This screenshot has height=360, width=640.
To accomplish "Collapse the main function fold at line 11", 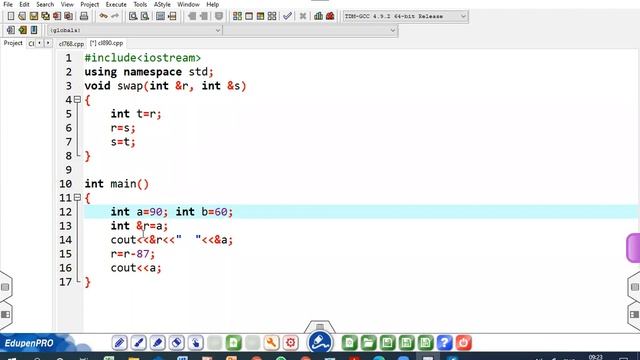I will coord(77,198).
